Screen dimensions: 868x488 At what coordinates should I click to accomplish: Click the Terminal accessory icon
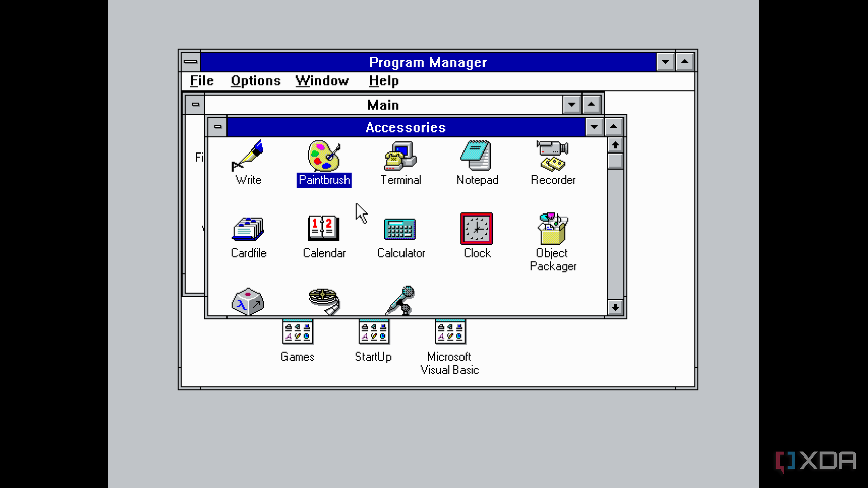400,156
